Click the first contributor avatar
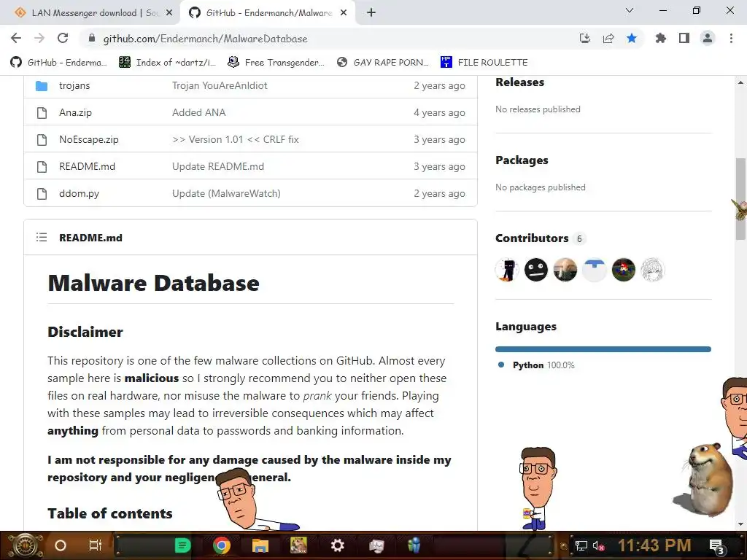Viewport: 747px width, 560px height. (507, 270)
